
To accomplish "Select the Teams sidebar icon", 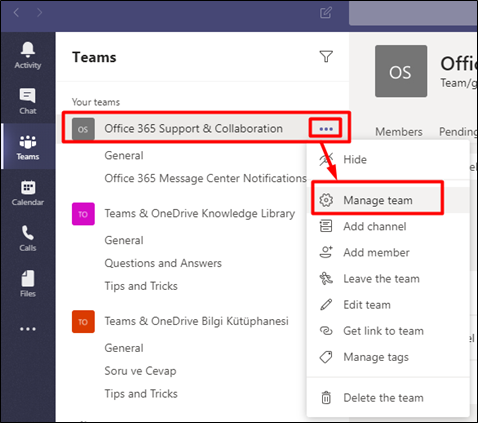I will click(28, 147).
